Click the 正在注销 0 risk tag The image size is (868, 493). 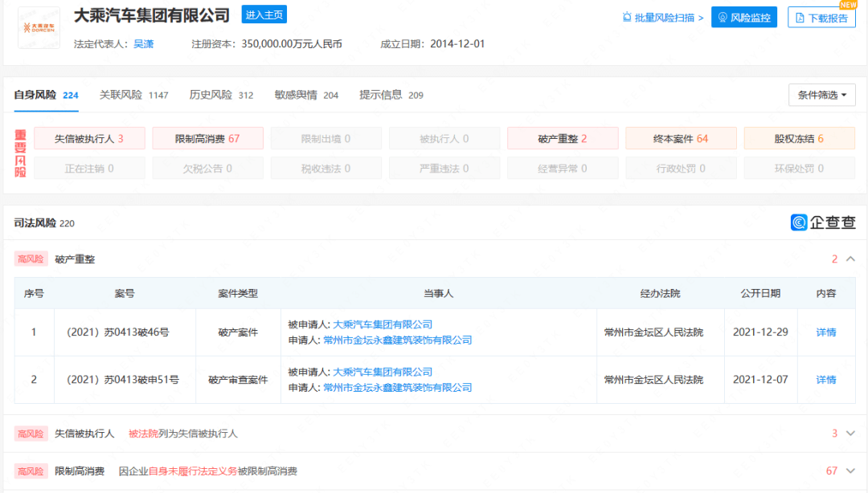coord(90,168)
